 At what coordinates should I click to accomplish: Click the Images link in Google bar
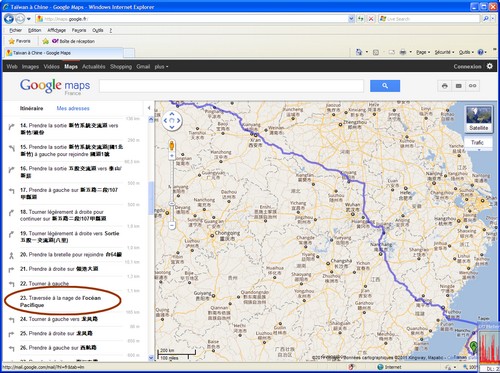tap(30, 67)
